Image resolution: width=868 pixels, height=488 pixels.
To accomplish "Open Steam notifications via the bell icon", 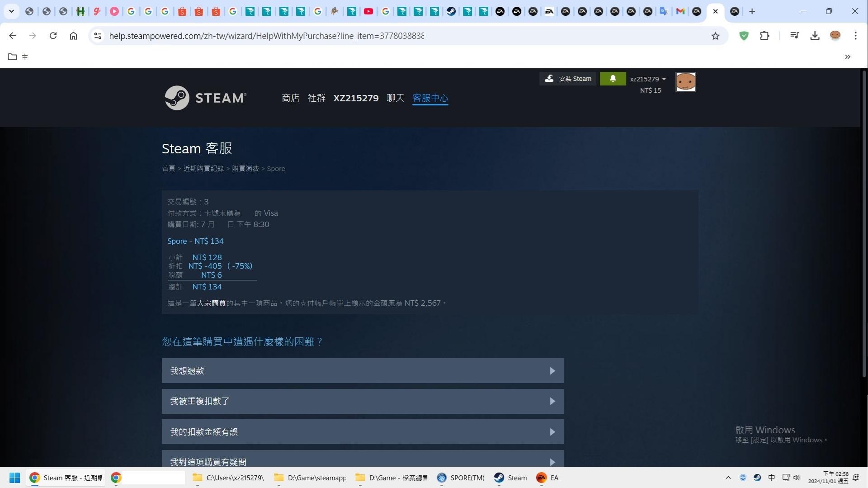I will click(613, 78).
